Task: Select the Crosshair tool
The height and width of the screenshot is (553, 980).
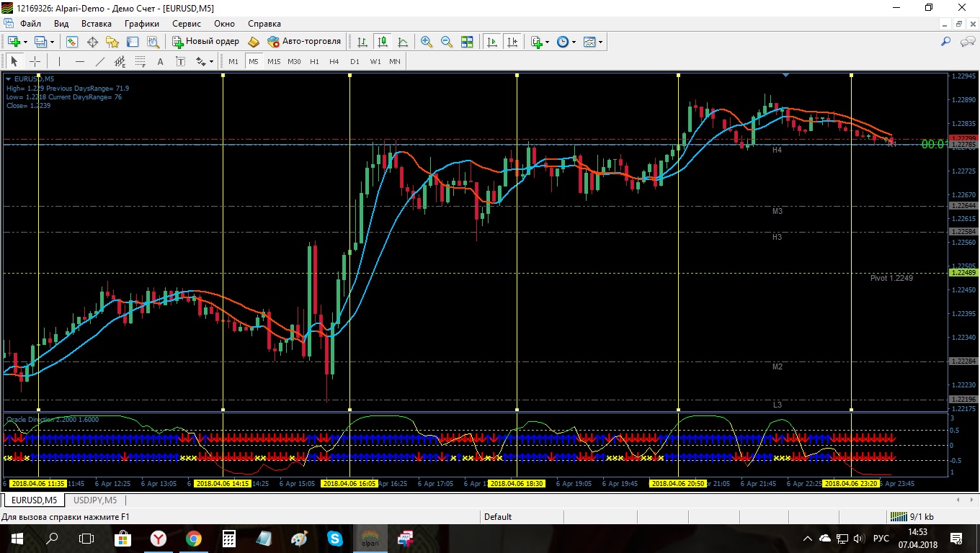Action: [x=35, y=61]
